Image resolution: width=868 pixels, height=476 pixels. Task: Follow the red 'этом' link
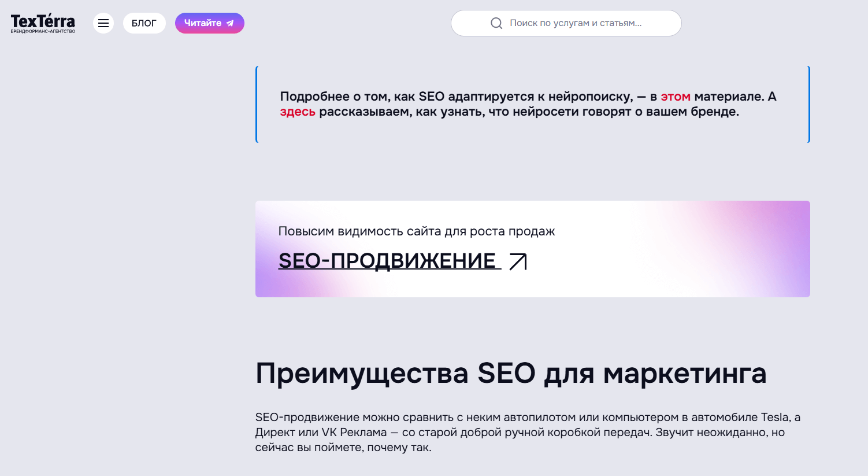[676, 97]
